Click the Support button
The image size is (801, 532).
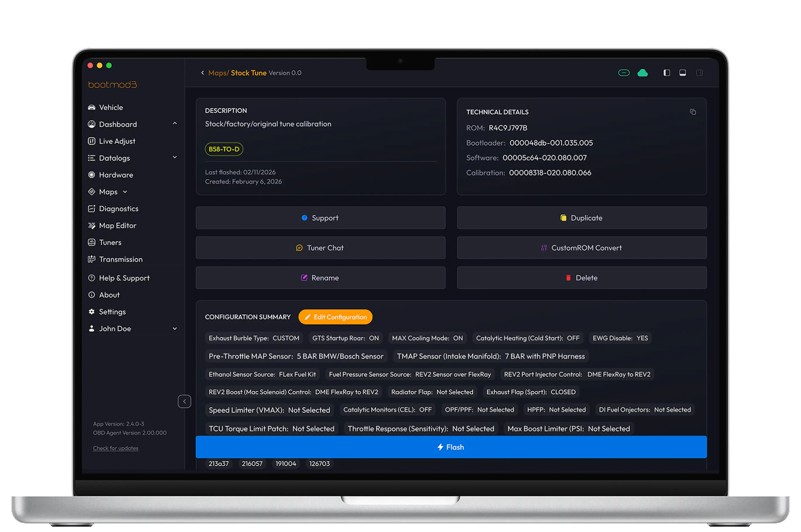[321, 218]
